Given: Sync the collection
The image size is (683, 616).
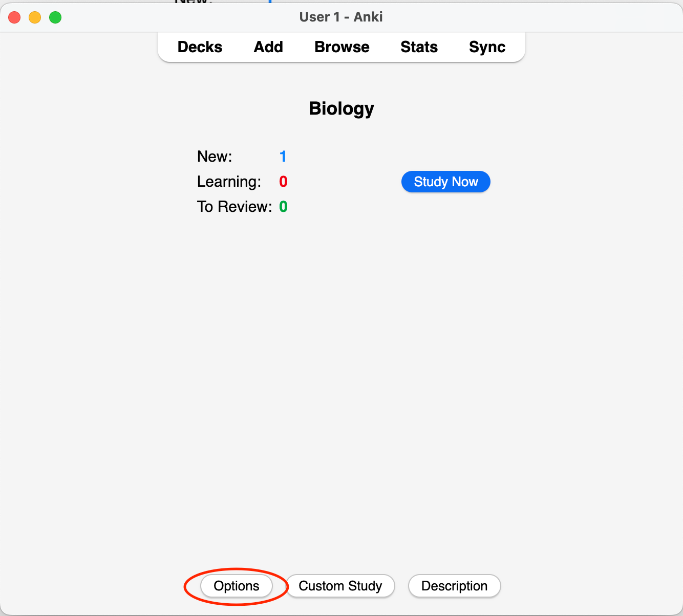Looking at the screenshot, I should pos(487,47).
